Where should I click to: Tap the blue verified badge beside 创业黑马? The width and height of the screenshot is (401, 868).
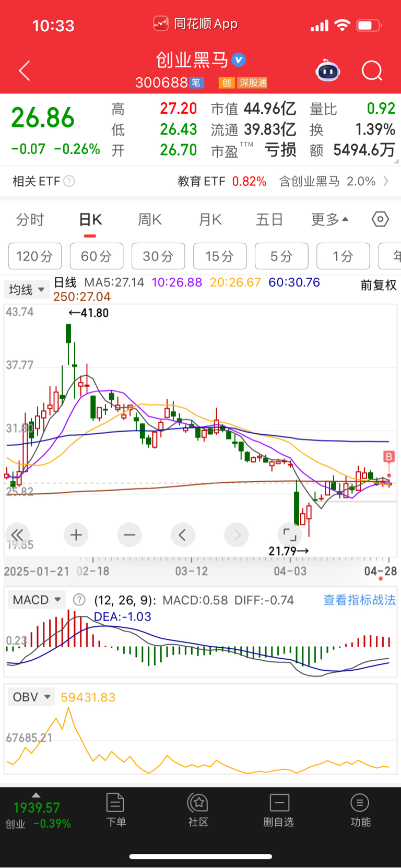click(239, 60)
